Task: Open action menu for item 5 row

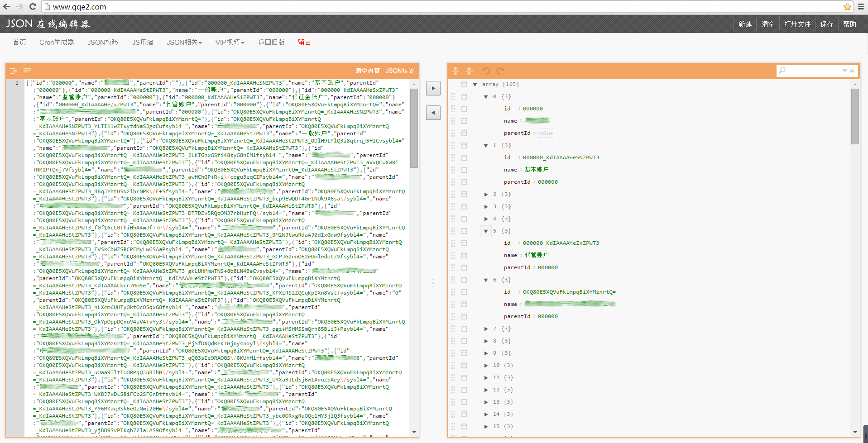Action: pyautogui.click(x=464, y=231)
